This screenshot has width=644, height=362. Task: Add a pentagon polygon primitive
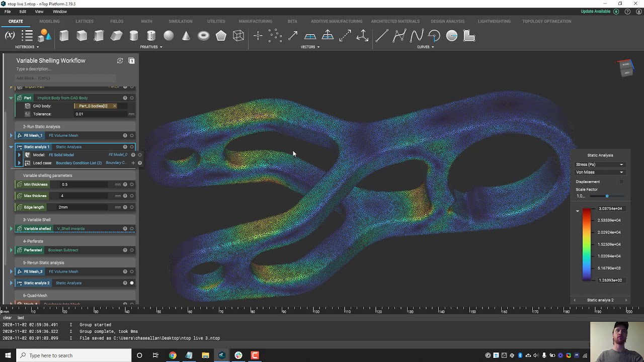[x=221, y=36]
